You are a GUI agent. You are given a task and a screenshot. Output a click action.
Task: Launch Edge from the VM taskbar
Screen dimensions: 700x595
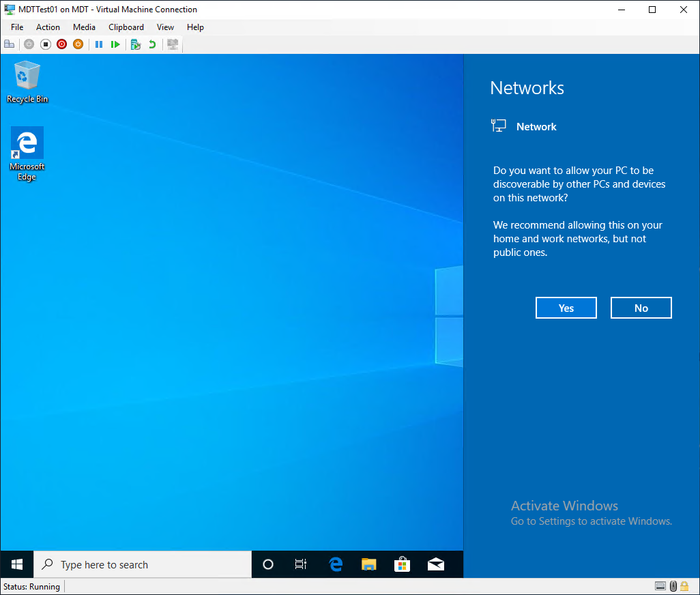pos(336,564)
